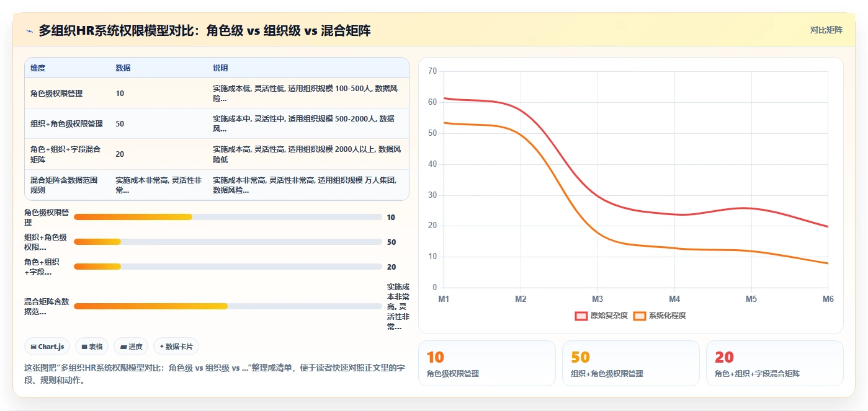The width and height of the screenshot is (868, 411).
Task: Click the 维度 column header
Action: pos(38,68)
